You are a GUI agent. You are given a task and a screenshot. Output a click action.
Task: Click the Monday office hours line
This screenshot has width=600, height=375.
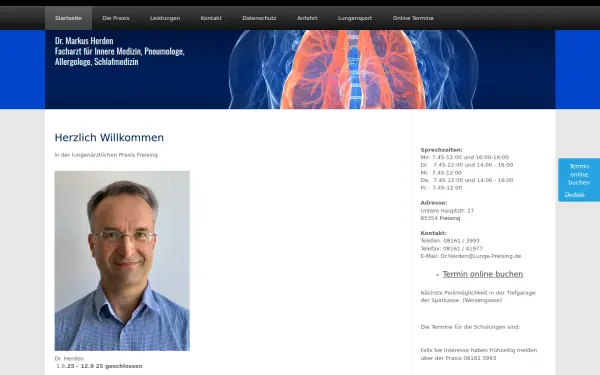465,157
